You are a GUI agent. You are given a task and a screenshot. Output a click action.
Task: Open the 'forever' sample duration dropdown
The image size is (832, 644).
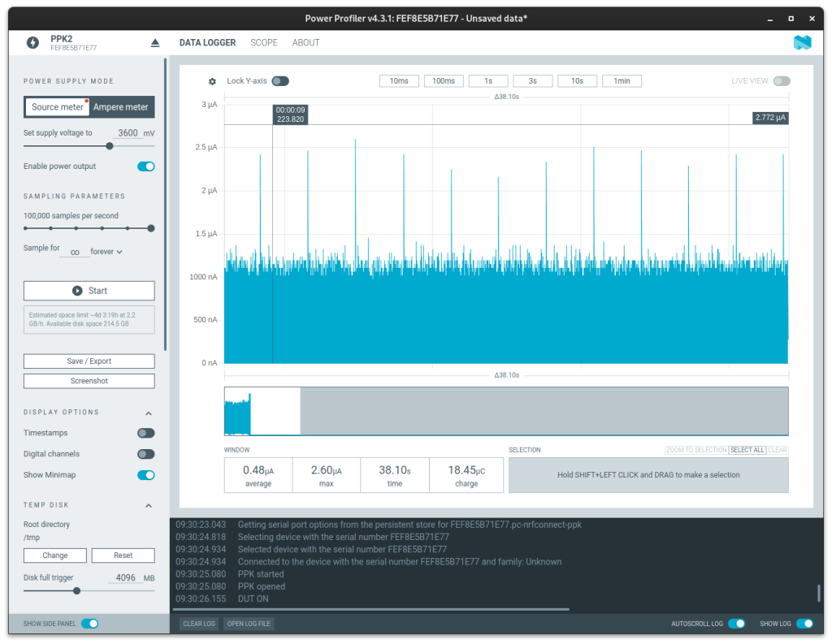[x=106, y=252]
